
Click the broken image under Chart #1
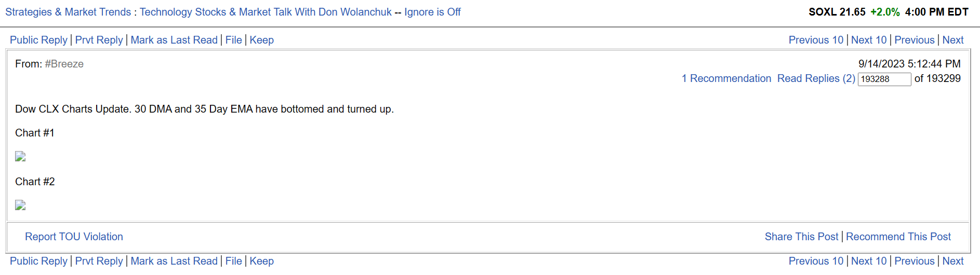tap(20, 157)
